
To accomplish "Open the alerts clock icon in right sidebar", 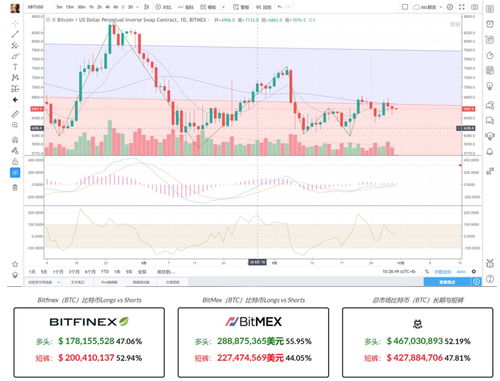I will pyautogui.click(x=490, y=24).
